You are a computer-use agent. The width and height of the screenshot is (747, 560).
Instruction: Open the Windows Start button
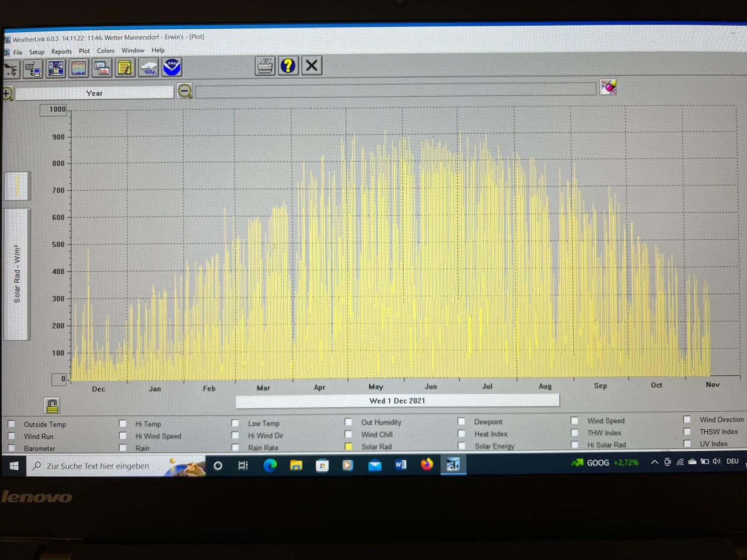(14, 466)
